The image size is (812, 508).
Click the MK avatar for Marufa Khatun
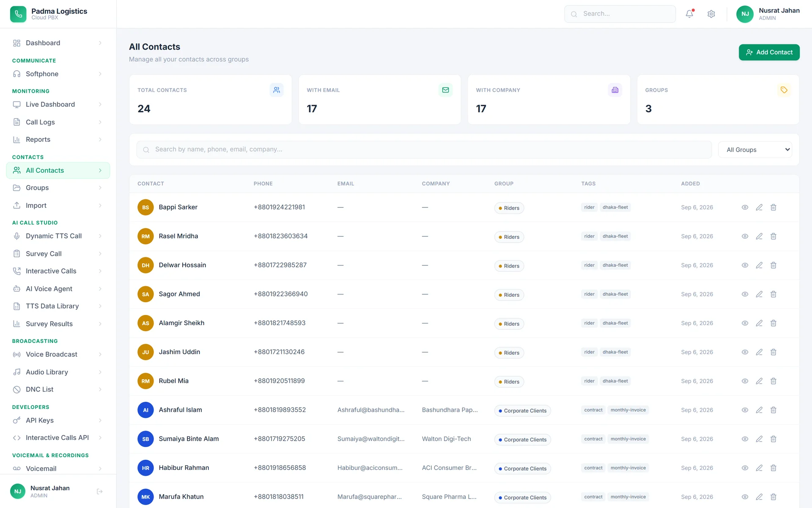(145, 497)
